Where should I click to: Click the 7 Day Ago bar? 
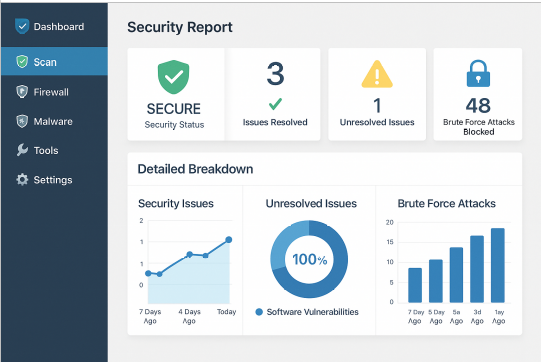coord(415,285)
